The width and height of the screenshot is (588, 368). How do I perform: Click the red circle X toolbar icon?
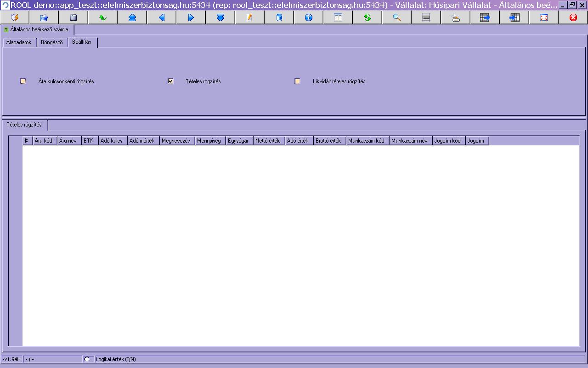tap(573, 17)
